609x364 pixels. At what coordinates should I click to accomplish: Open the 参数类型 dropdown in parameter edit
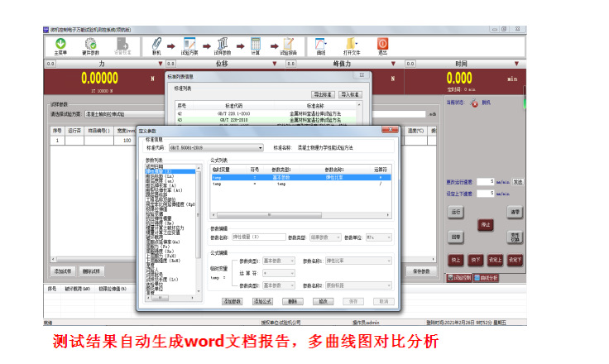325,237
